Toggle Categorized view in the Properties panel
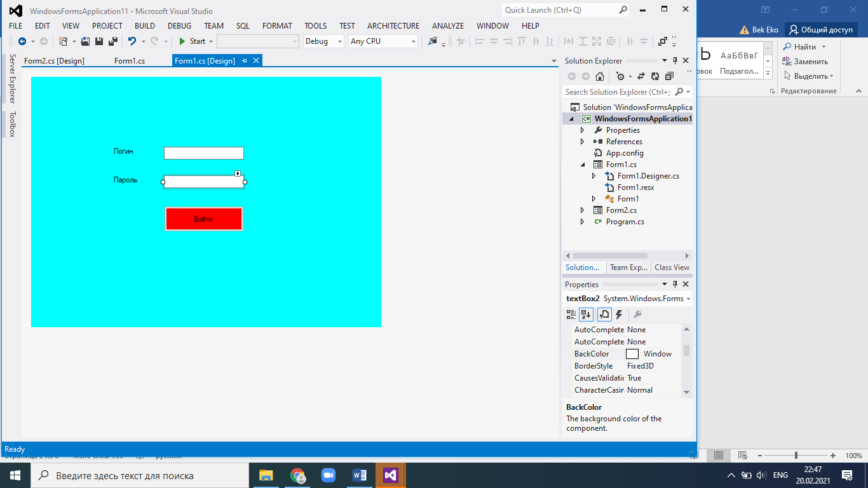 (x=571, y=315)
